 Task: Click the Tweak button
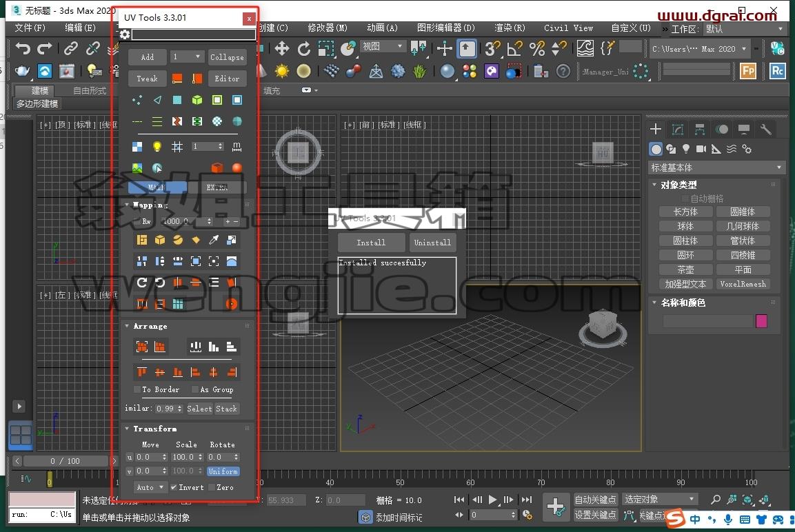pos(147,79)
